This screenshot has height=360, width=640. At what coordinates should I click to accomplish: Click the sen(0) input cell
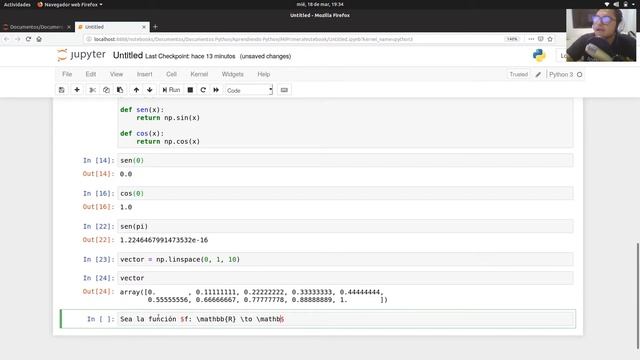345,160
